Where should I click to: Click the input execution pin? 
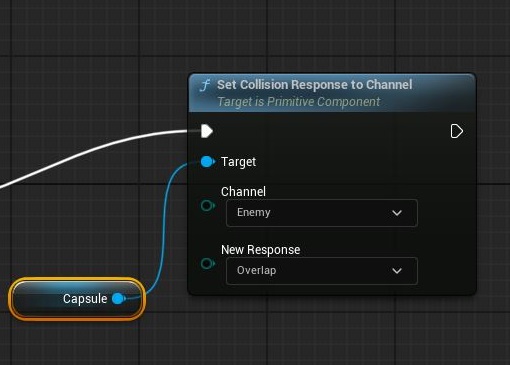pos(207,131)
